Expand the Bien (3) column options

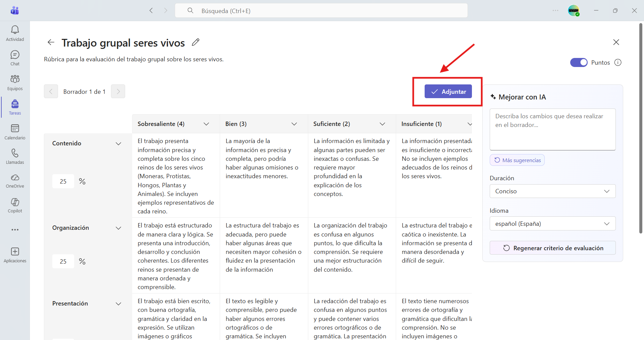pyautogui.click(x=294, y=124)
